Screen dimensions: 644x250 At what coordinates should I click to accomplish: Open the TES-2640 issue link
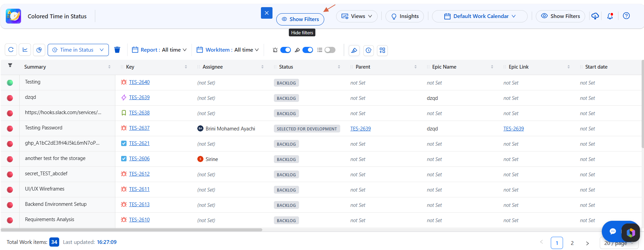(139, 82)
